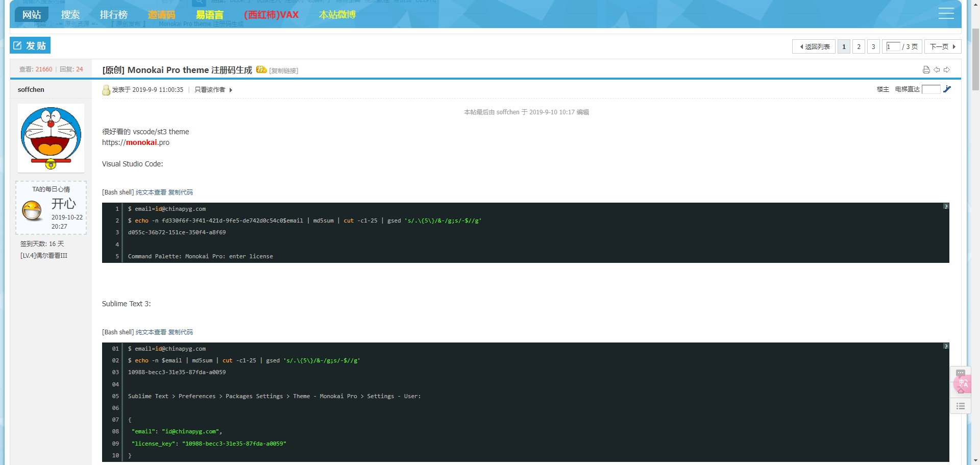Select the 易语言 navigation tab
The image size is (980, 465).
(209, 15)
